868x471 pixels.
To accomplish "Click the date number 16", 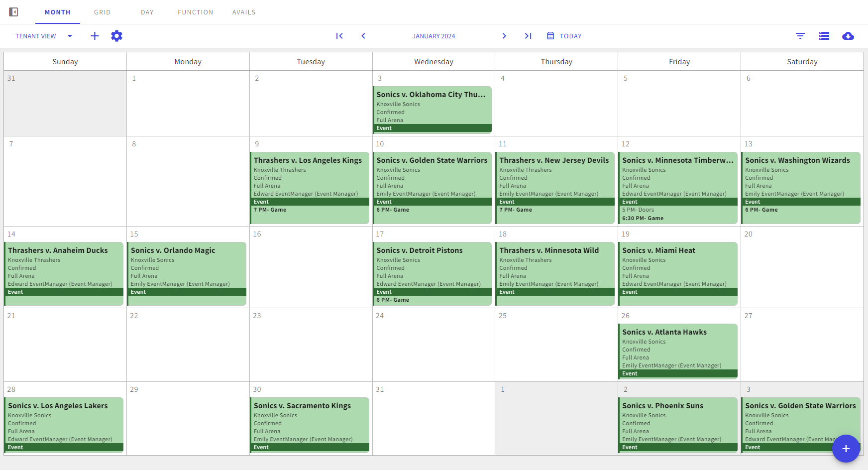I will pos(257,234).
